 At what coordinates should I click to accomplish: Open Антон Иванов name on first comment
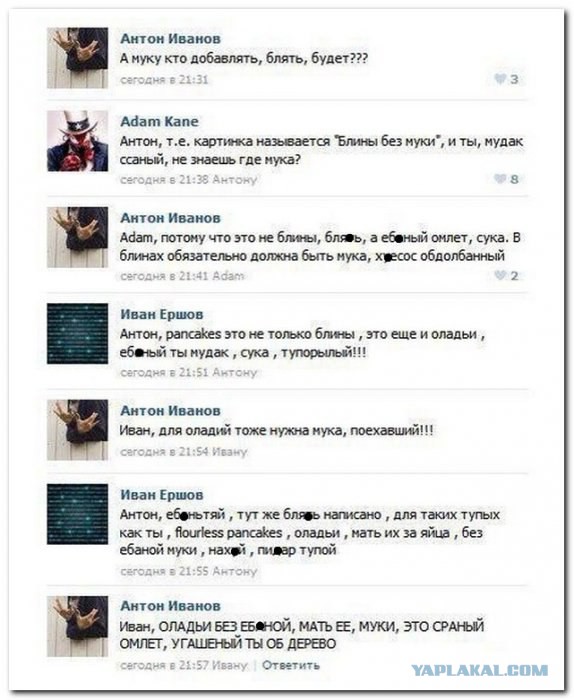[171, 39]
